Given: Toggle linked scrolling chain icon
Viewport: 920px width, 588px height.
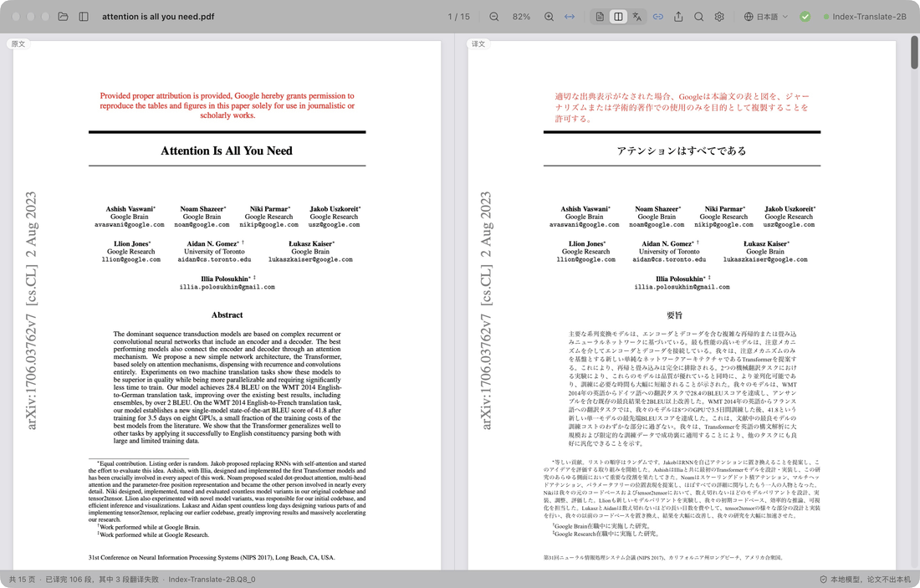Looking at the screenshot, I should (657, 17).
